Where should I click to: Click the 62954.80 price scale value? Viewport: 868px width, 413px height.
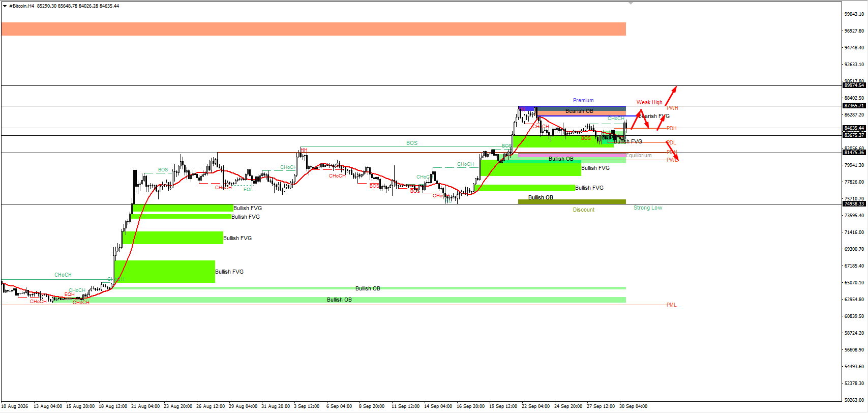tap(854, 300)
